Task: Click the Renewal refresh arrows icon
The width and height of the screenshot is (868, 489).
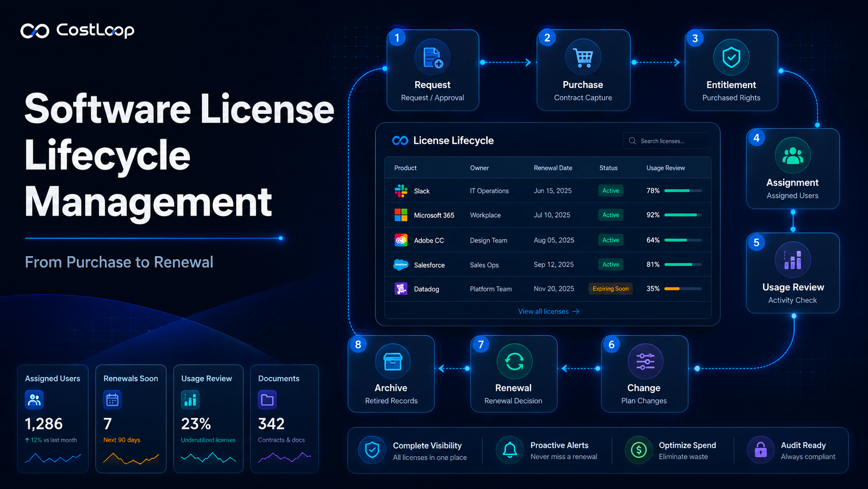Action: [x=514, y=361]
